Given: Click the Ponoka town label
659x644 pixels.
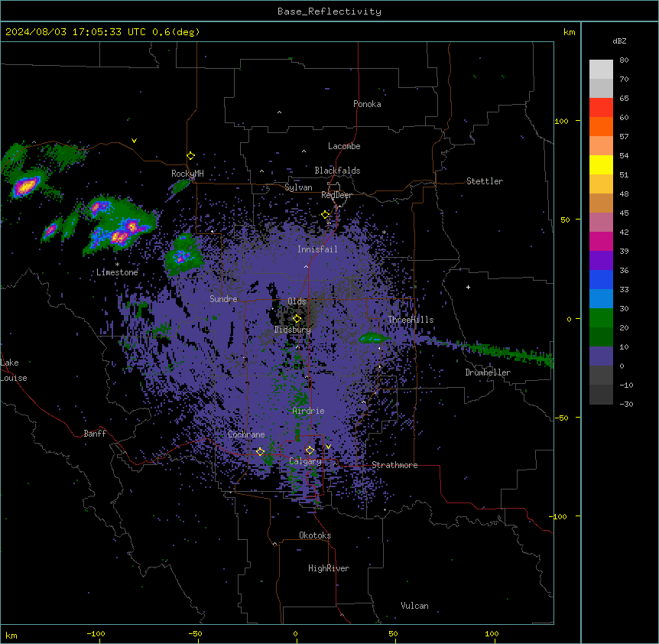Looking at the screenshot, I should [367, 104].
